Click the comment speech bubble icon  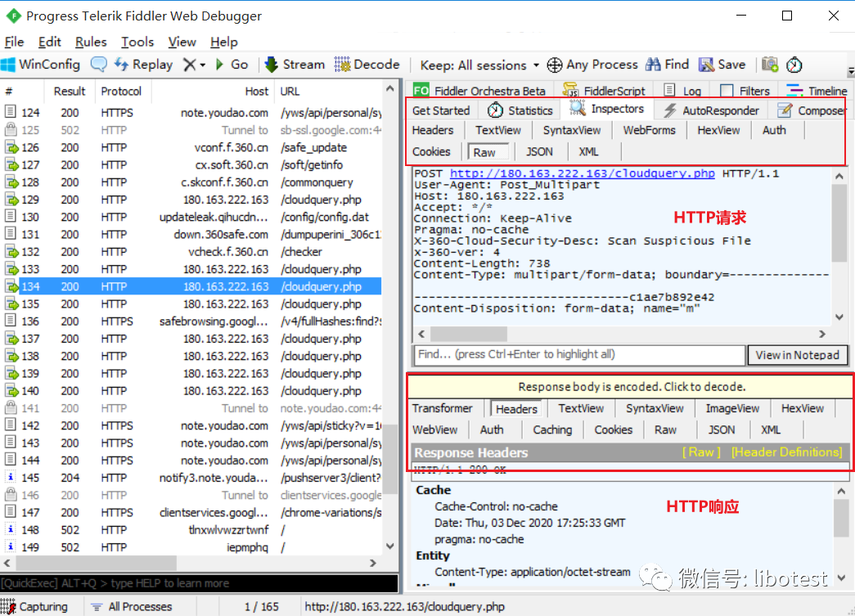point(99,65)
